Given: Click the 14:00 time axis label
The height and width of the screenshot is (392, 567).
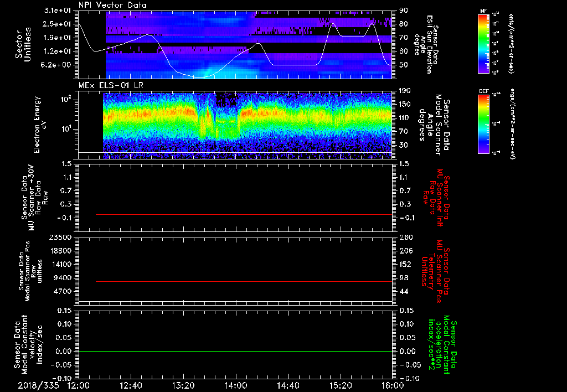Looking at the screenshot, I should pos(236,385).
